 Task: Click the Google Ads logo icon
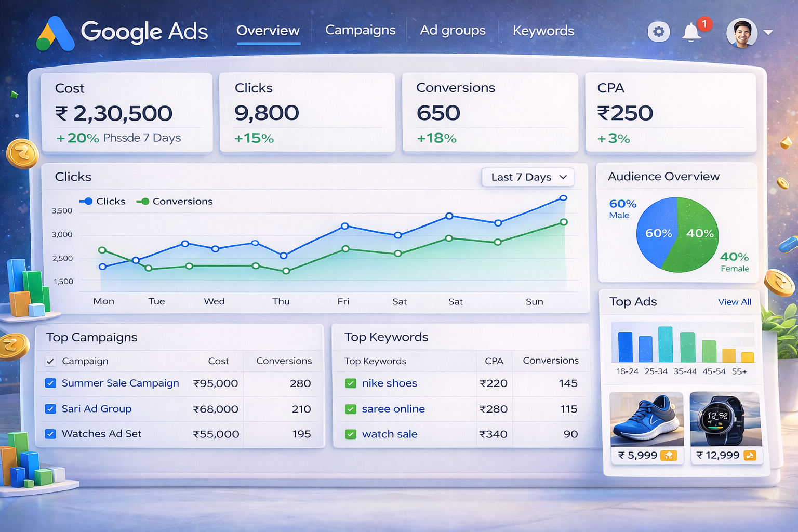point(55,33)
